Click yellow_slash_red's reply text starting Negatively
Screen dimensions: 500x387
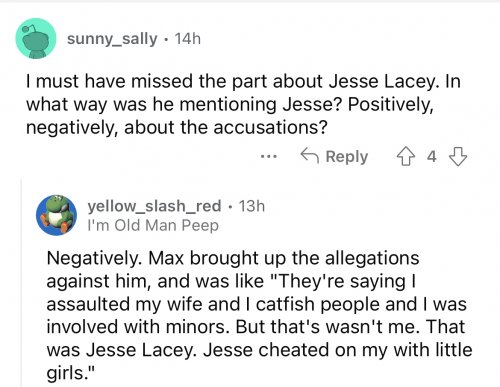point(259,315)
